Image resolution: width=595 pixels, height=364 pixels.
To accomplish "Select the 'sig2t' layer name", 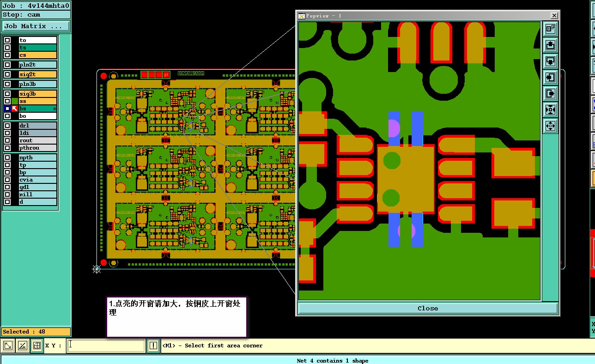I will (x=37, y=74).
